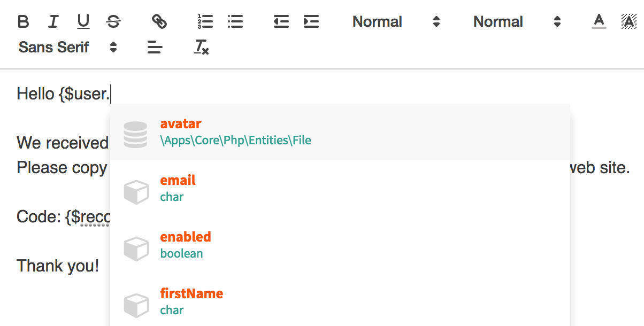Toggle underline formatting
The image size is (644, 326).
click(83, 22)
